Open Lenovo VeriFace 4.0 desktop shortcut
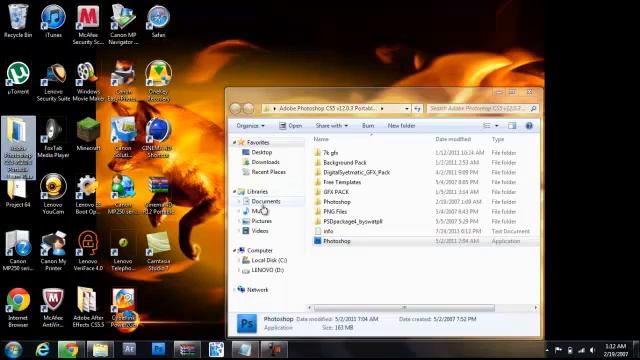 pos(88,251)
